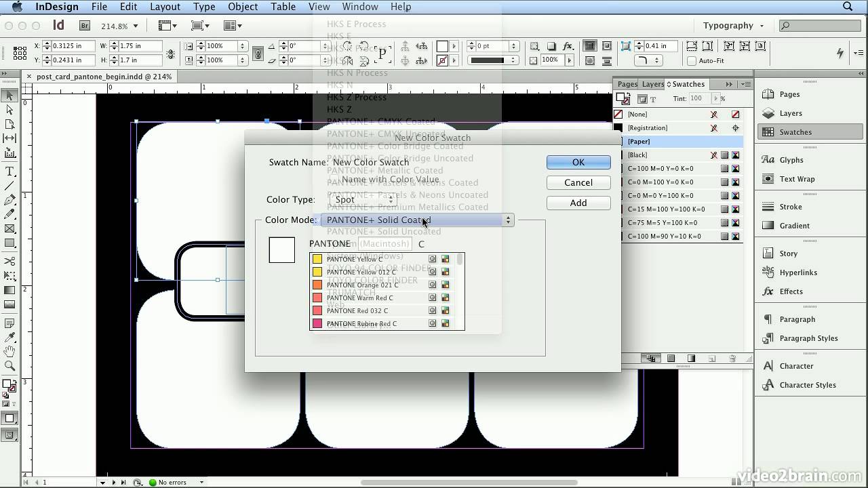This screenshot has height=488, width=868.
Task: Toggle formatting affects container in Swatches panel
Action: click(643, 99)
